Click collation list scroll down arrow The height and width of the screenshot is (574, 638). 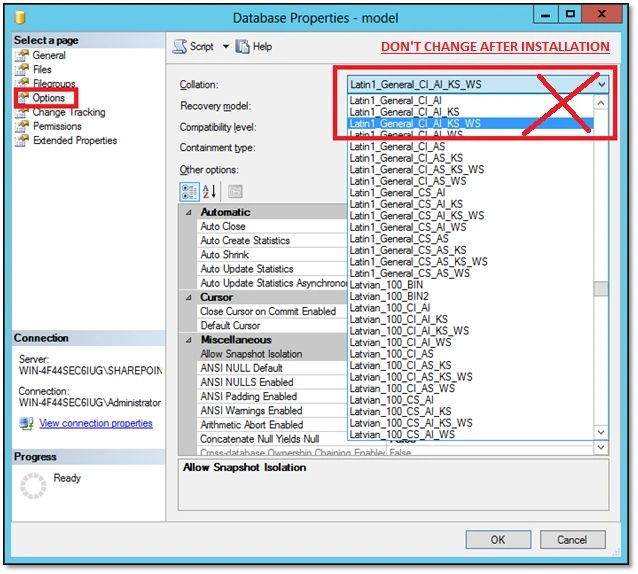pos(601,432)
